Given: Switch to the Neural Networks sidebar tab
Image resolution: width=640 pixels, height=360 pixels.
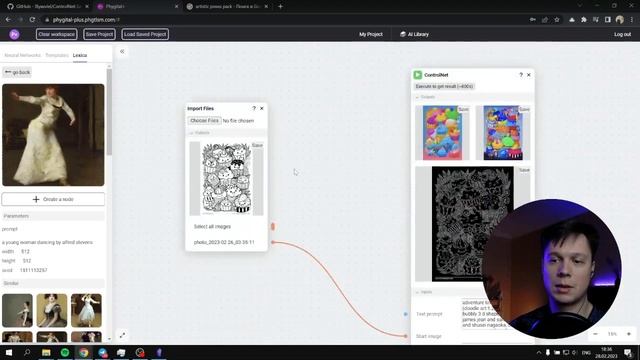Looking at the screenshot, I should point(22,55).
